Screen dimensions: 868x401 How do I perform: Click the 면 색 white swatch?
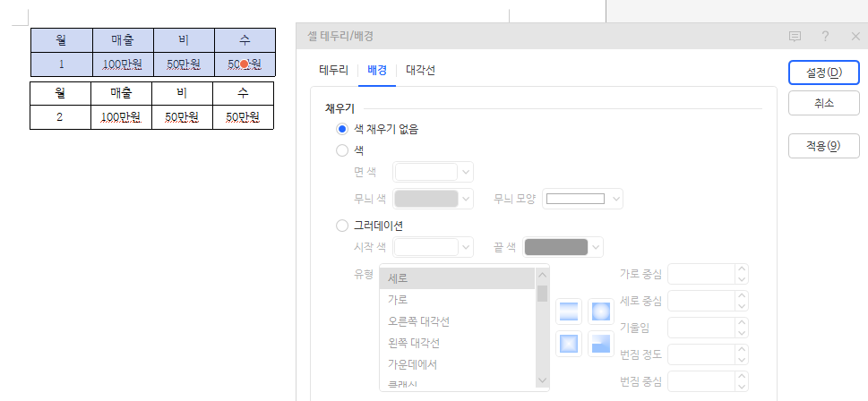point(426,172)
